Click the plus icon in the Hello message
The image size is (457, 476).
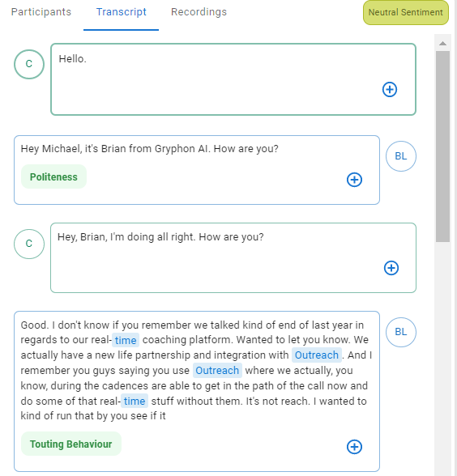point(390,90)
